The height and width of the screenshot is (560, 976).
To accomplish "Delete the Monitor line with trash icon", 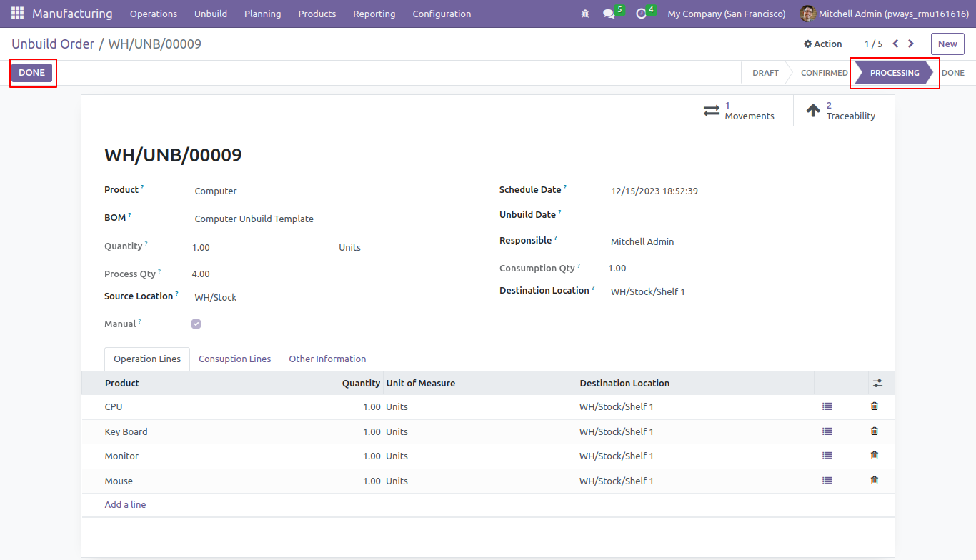I will 875,456.
